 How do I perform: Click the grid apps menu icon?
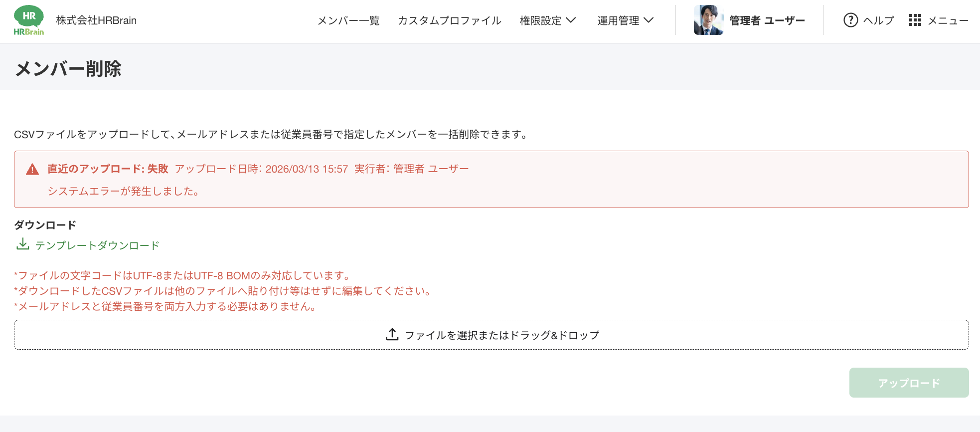pos(915,20)
